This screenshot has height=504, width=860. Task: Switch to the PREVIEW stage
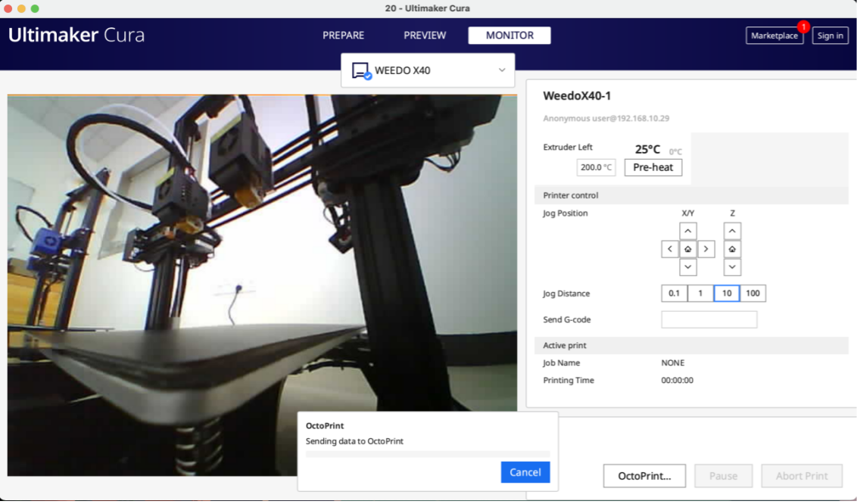pos(425,36)
